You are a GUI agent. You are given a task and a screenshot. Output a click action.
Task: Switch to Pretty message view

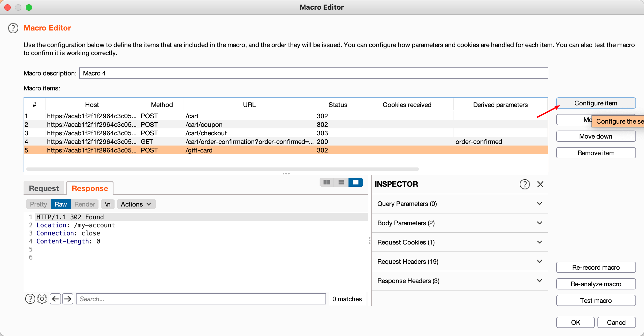(39, 204)
